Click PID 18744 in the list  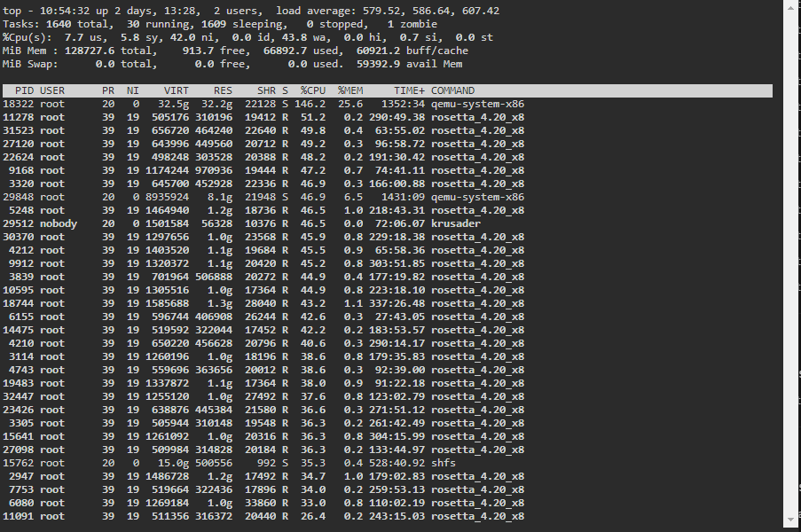pos(19,302)
